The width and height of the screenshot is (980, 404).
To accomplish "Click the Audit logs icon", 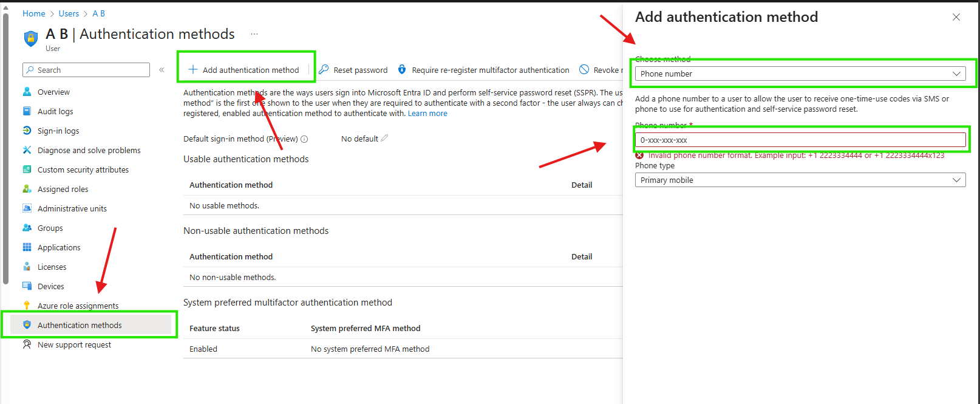I will coord(27,111).
